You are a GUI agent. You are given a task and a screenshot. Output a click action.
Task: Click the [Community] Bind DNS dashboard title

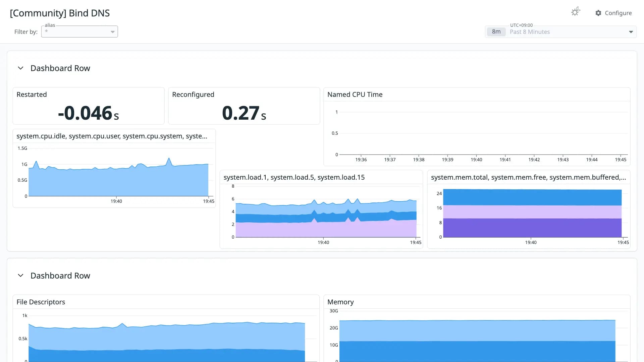[60, 13]
